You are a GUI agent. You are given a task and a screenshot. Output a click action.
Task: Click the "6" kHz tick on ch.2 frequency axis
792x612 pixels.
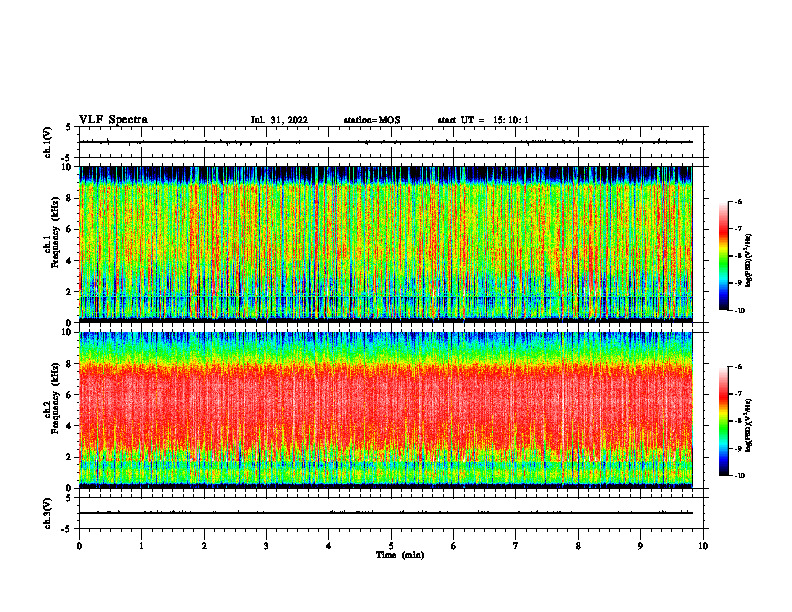pyautogui.click(x=70, y=394)
